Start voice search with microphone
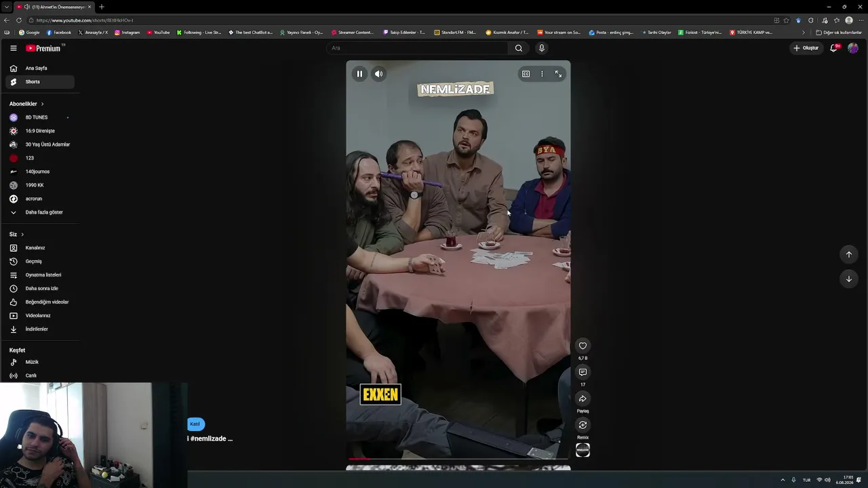Screen dimensions: 868x488 click(541, 48)
